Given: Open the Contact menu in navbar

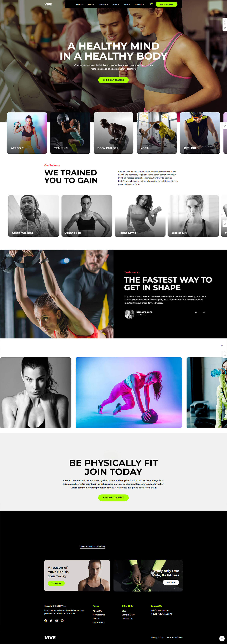Looking at the screenshot, I should coord(139,4).
